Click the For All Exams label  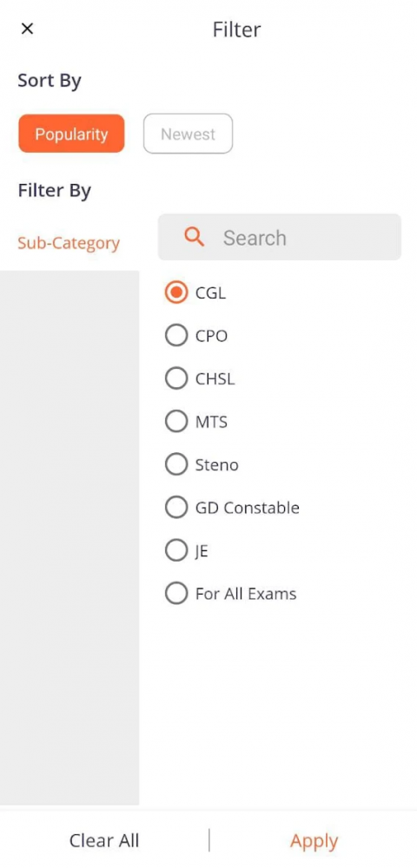[x=246, y=594]
